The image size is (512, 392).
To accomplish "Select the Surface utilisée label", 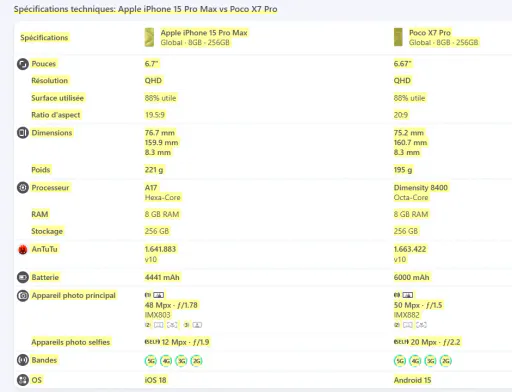I will [x=58, y=98].
